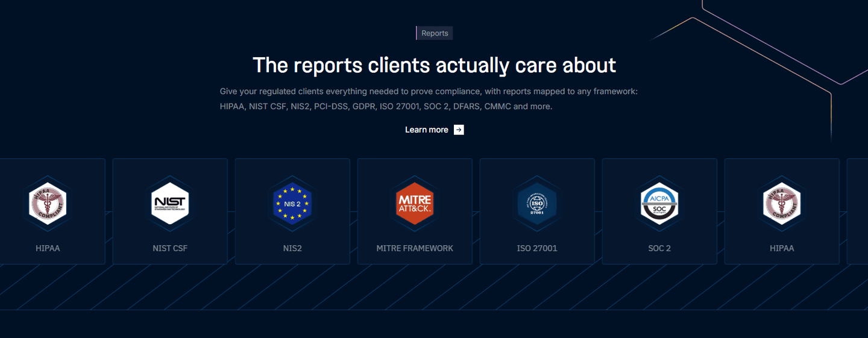Select the NIS 2 EU stars badge

(x=292, y=203)
